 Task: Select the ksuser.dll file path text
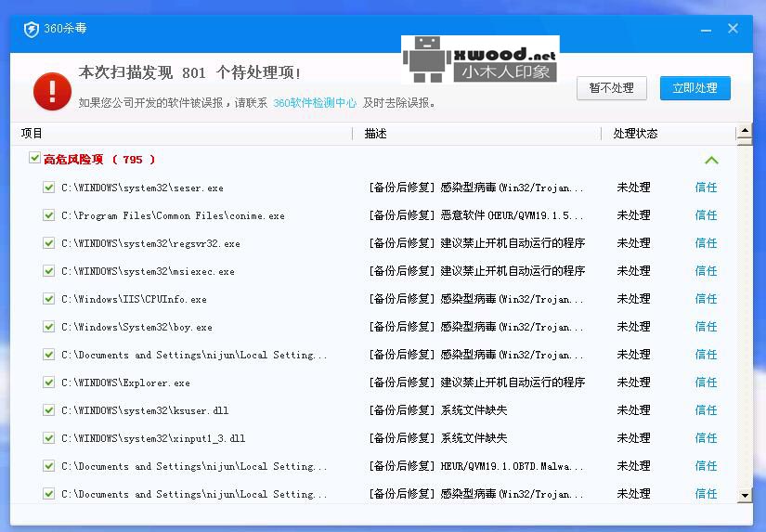145,410
